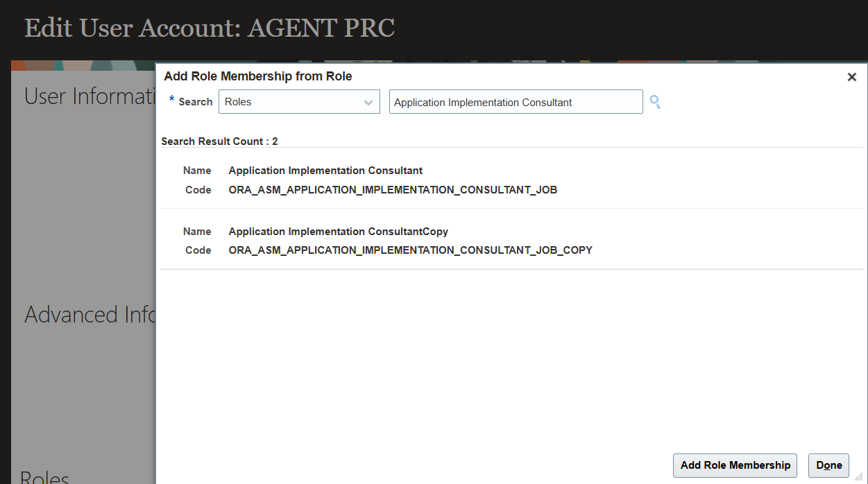868x484 pixels.
Task: Click the Edit User Account page header
Action: 210,28
